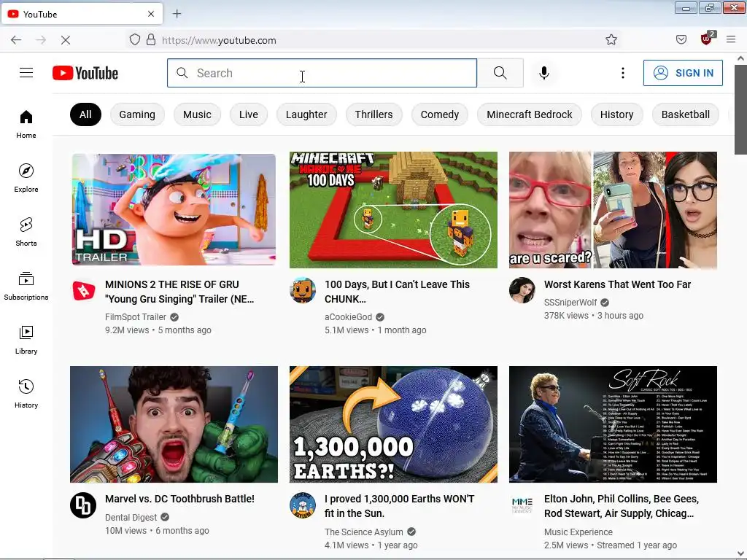Select the Music filter chip
Image resolution: width=747 pixels, height=560 pixels.
(x=197, y=114)
